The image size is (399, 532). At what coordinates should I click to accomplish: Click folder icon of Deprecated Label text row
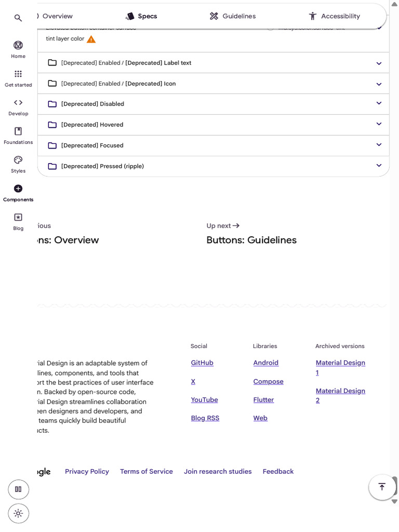coord(52,62)
